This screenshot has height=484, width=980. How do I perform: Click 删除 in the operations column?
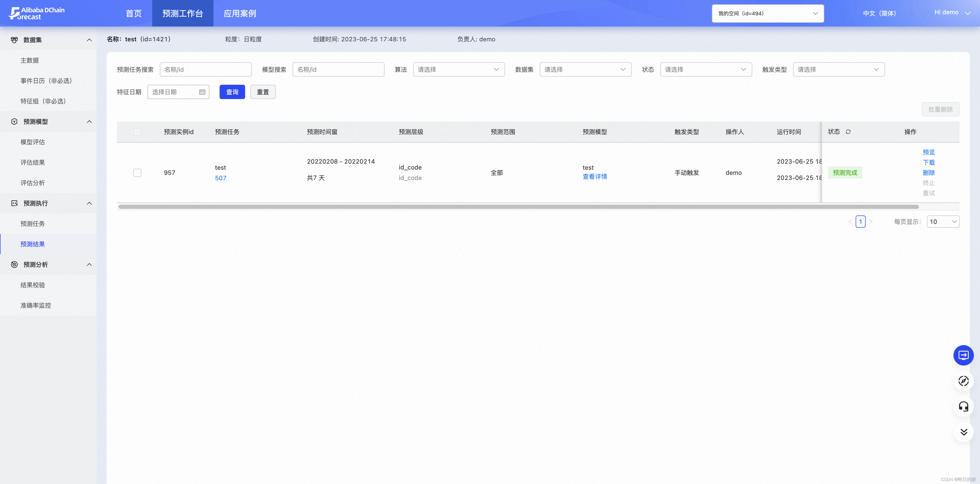click(x=929, y=173)
